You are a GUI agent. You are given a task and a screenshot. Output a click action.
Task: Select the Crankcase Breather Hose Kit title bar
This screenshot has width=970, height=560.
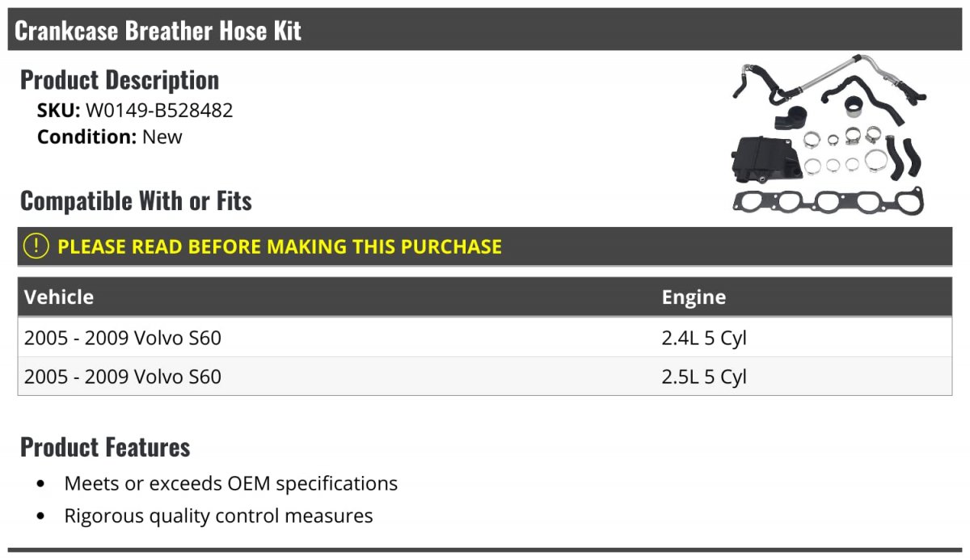pyautogui.click(x=158, y=31)
